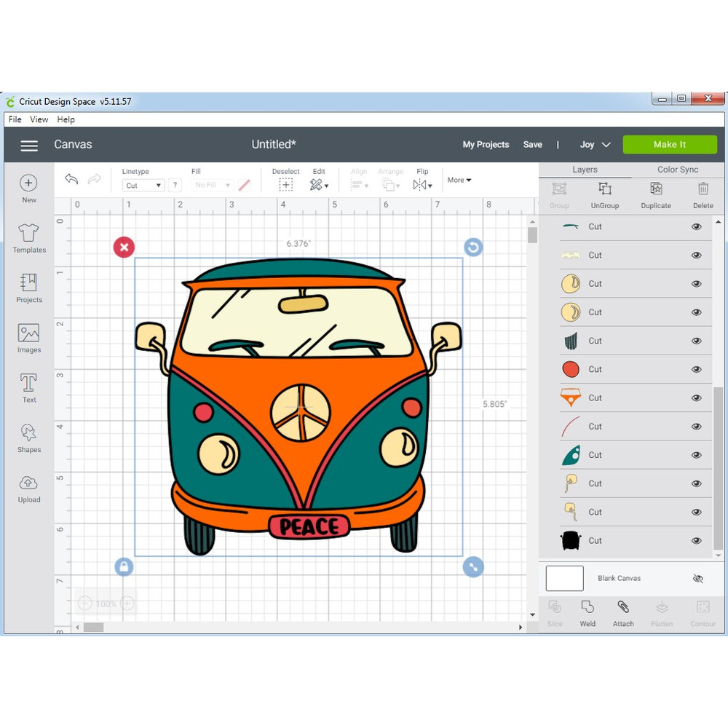Click the UnGroup icon
The width and height of the screenshot is (728, 728).
(x=604, y=194)
